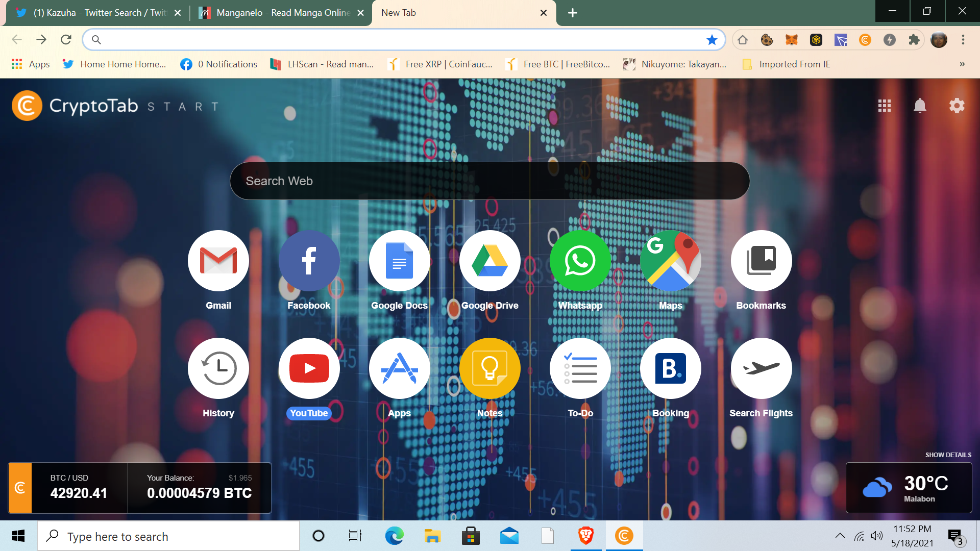Close the Twitter Search tab
980x551 pixels.
[178, 13]
